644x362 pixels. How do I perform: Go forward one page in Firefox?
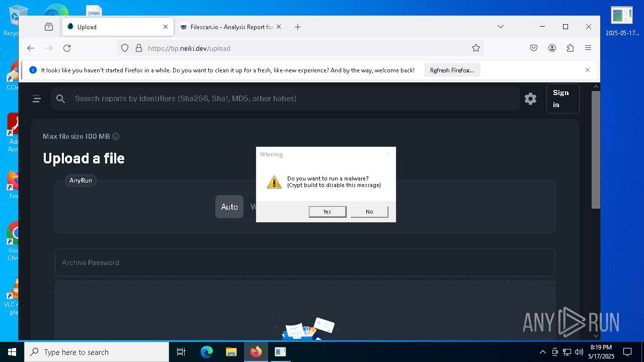coord(49,48)
